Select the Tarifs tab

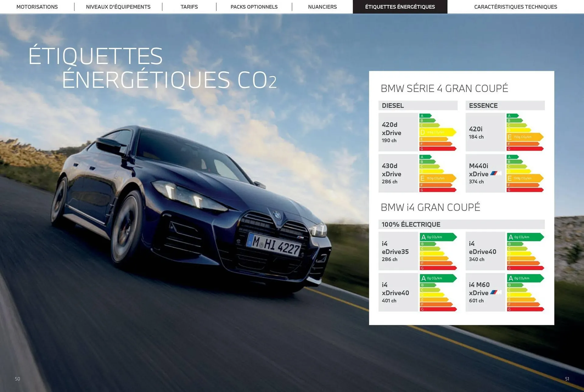[189, 7]
